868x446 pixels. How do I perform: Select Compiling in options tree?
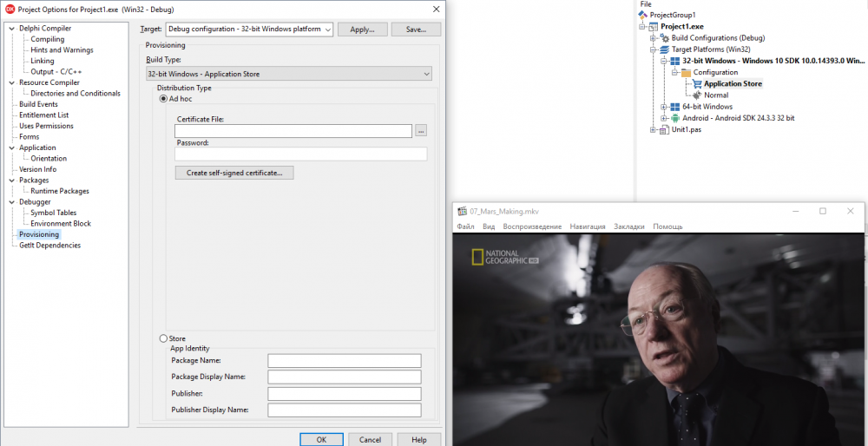tap(48, 39)
